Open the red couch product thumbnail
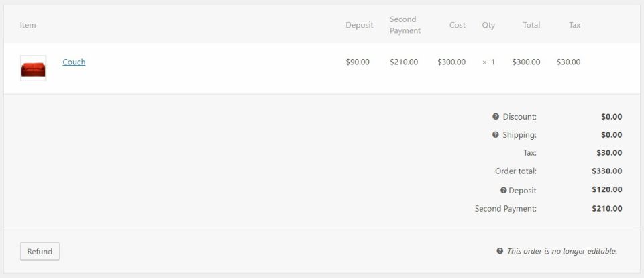The image size is (644, 278). (x=34, y=68)
